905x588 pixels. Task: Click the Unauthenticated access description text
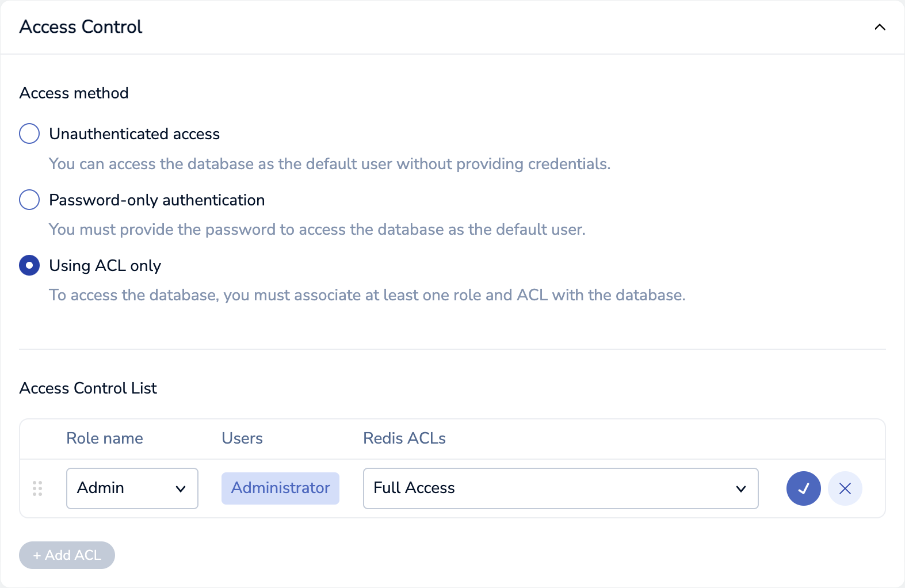329,164
